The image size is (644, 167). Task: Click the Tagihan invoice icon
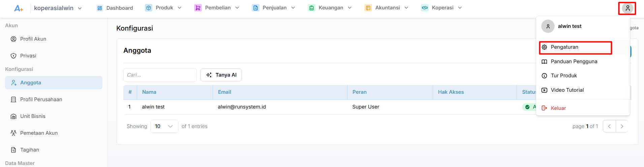[x=13, y=150]
